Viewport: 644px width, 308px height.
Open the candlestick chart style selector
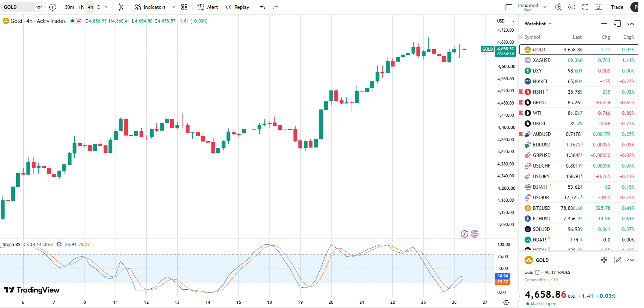(x=121, y=7)
